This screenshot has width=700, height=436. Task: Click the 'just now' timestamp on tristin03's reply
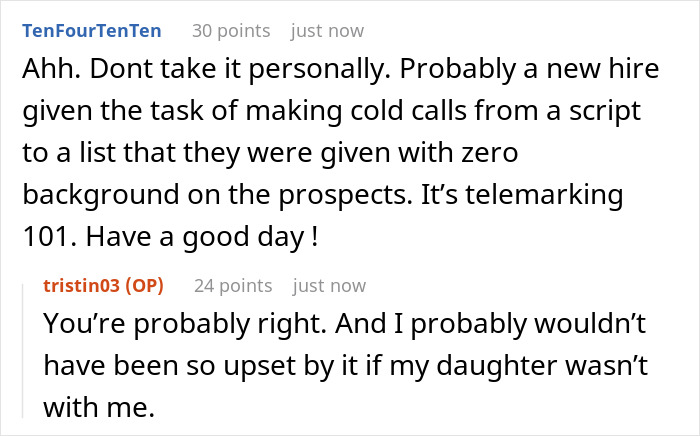(329, 285)
